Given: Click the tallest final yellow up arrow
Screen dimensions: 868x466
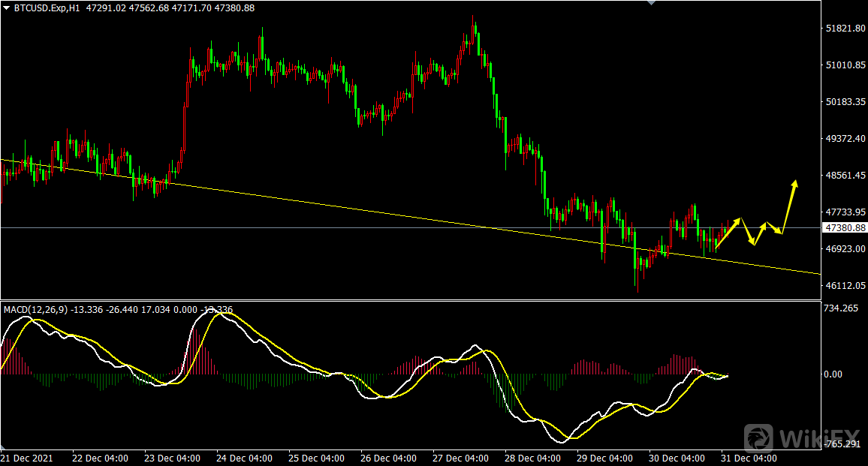Looking at the screenshot, I should point(790,204).
